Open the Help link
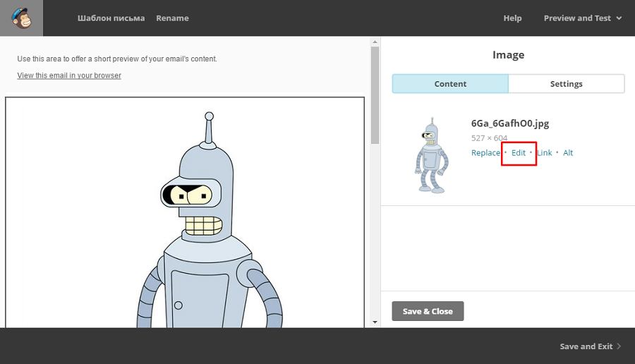This screenshot has width=635, height=364. 512,18
